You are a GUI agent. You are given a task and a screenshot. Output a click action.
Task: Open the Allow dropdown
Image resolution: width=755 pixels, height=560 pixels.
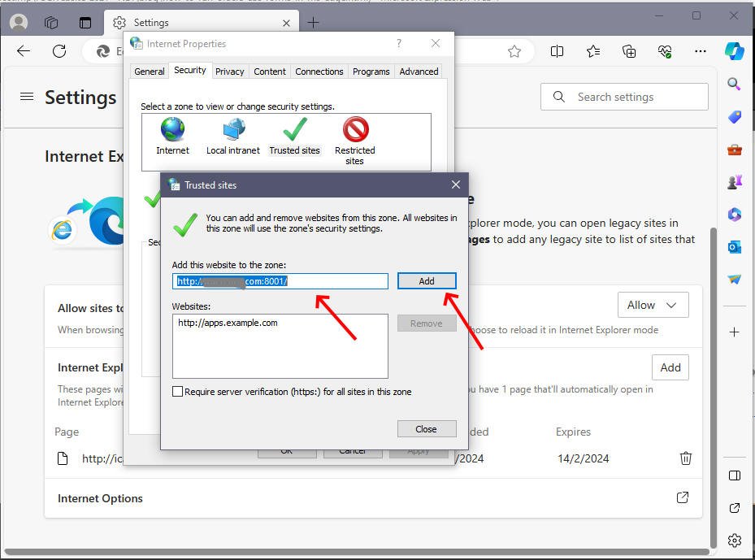653,305
